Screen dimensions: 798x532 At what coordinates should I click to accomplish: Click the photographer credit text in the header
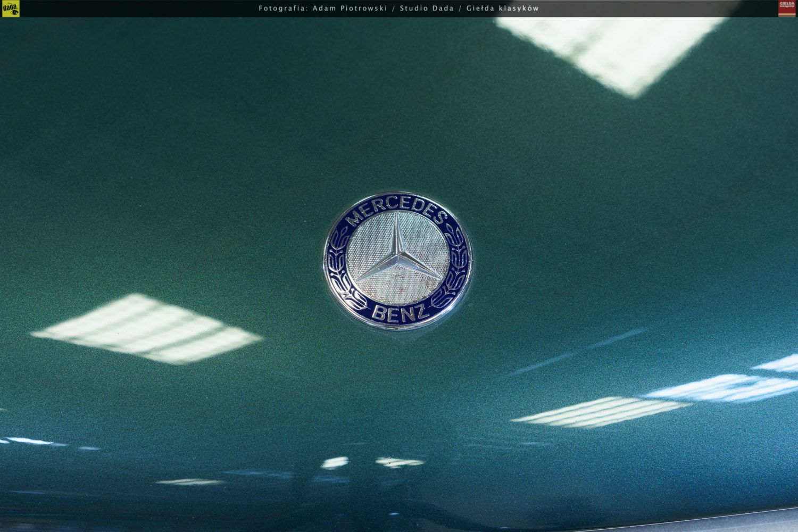coord(398,9)
